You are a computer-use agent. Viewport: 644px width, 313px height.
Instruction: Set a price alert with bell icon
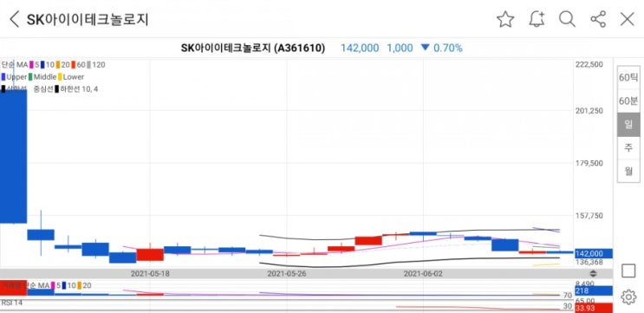coord(537,19)
